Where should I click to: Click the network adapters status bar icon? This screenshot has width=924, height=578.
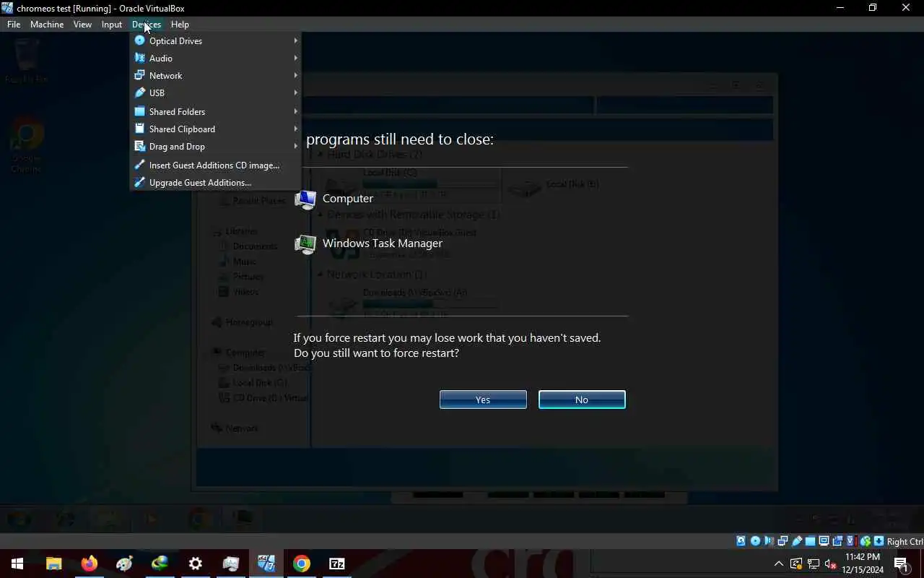(783, 541)
